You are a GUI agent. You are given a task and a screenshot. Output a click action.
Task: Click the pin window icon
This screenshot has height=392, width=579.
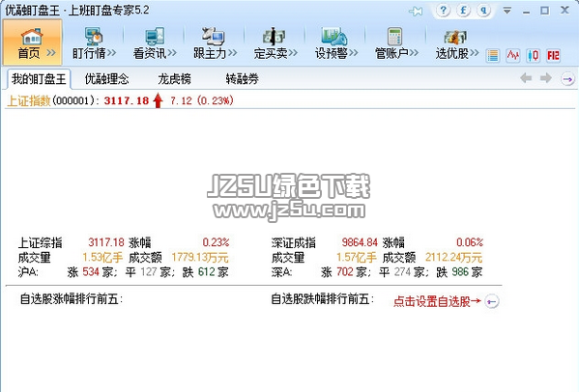point(416,11)
